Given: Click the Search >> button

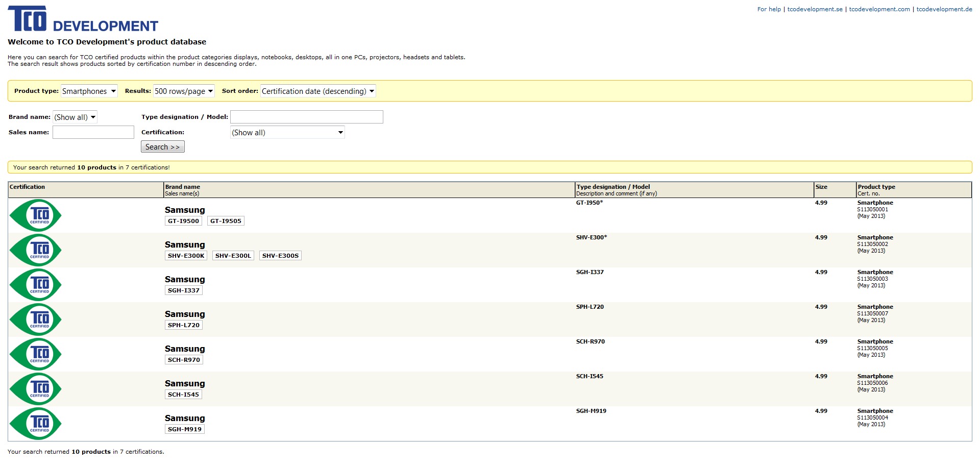Looking at the screenshot, I should click(162, 147).
